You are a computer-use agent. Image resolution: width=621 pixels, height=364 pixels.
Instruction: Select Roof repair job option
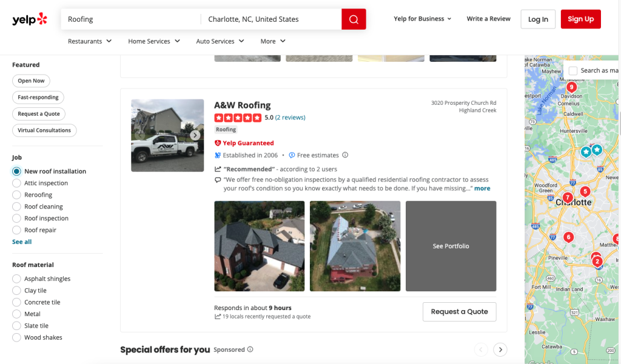pos(16,230)
